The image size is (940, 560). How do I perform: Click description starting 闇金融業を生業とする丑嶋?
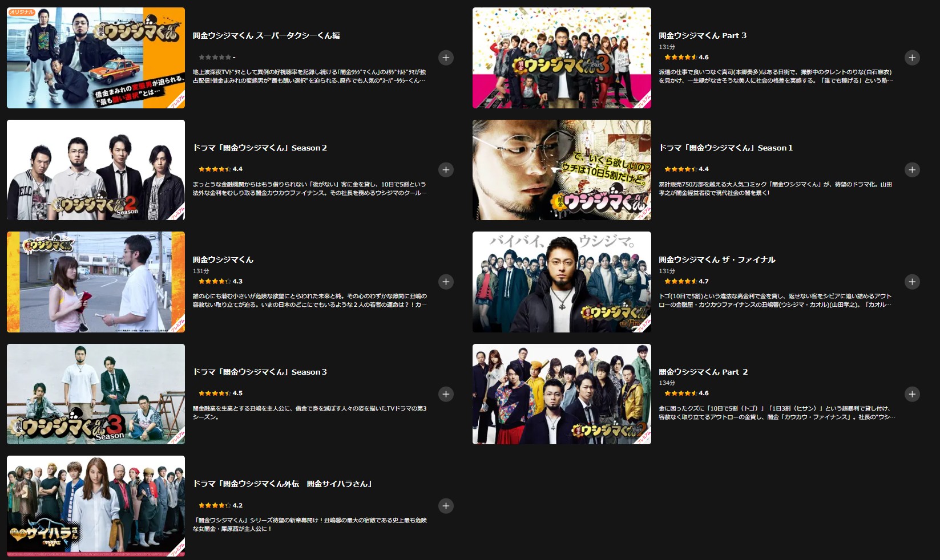point(310,413)
